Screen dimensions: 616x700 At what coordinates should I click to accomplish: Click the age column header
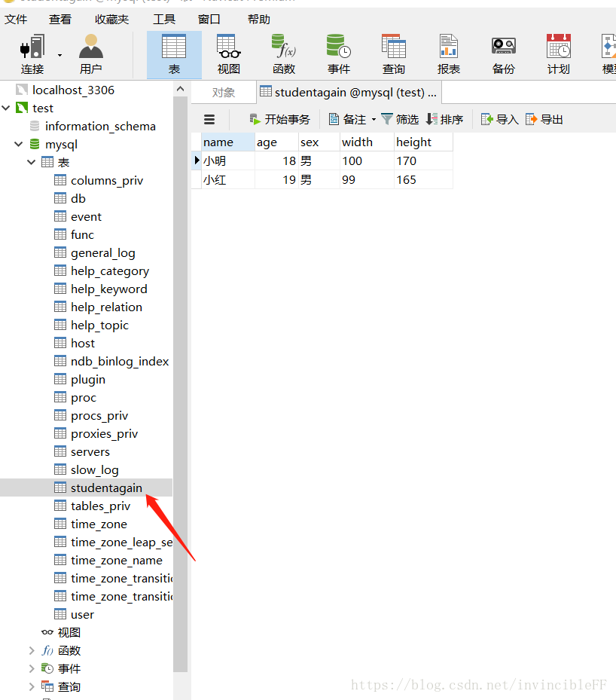click(276, 142)
